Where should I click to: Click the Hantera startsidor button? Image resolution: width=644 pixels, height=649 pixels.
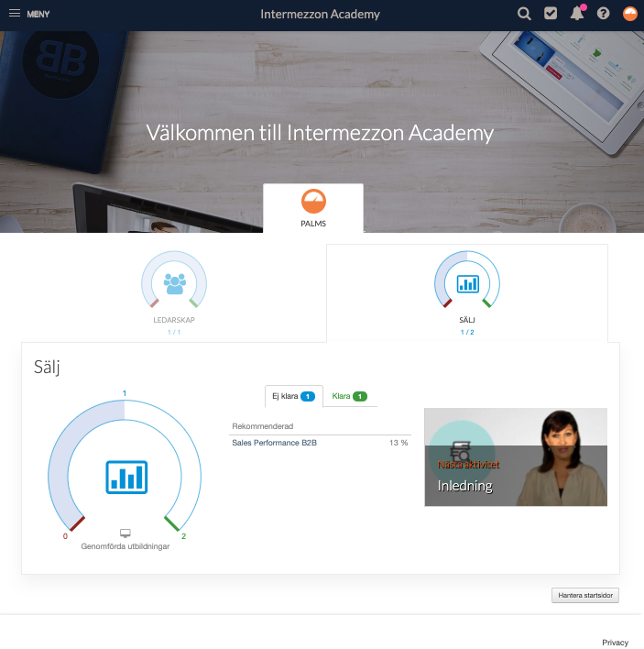585,595
